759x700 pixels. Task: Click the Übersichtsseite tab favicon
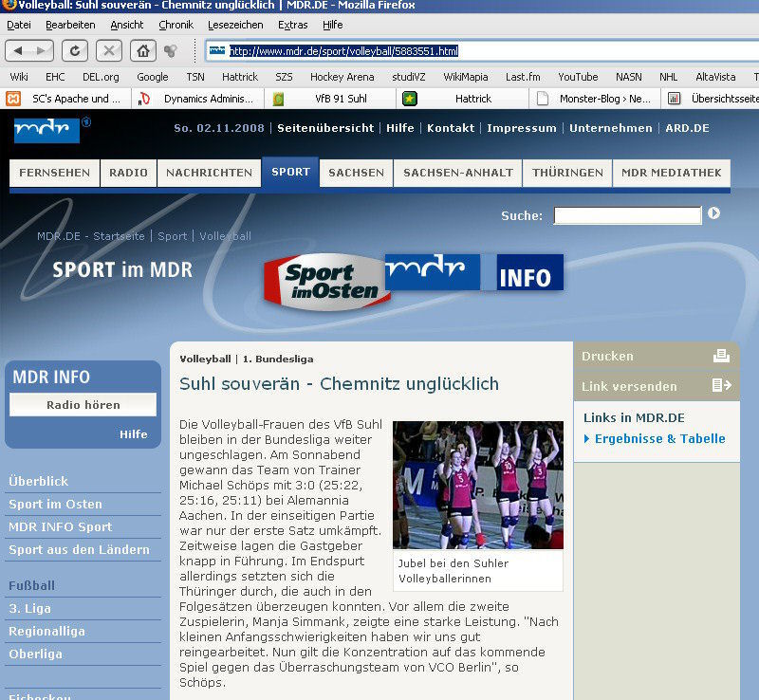[x=674, y=99]
